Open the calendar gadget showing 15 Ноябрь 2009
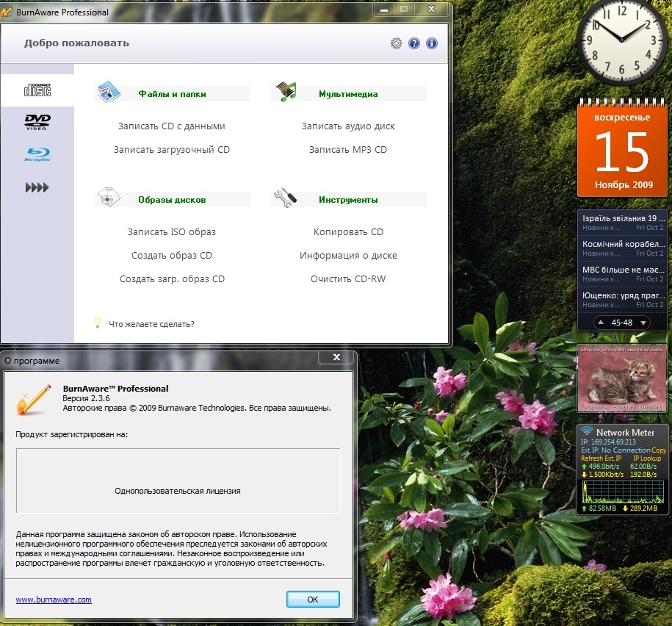672x626 pixels. coord(622,148)
